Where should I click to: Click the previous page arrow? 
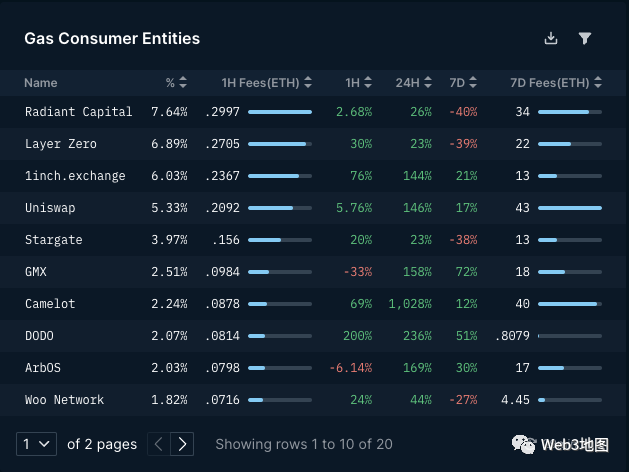click(159, 444)
